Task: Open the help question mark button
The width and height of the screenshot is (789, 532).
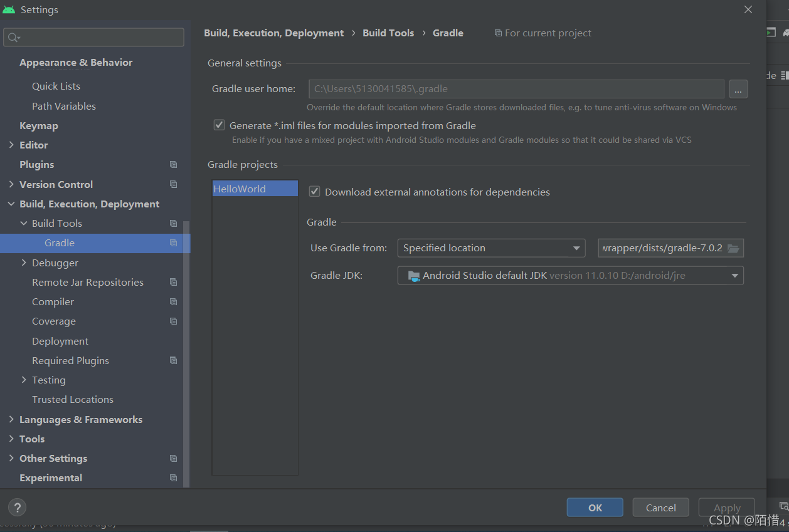Action: coord(17,508)
